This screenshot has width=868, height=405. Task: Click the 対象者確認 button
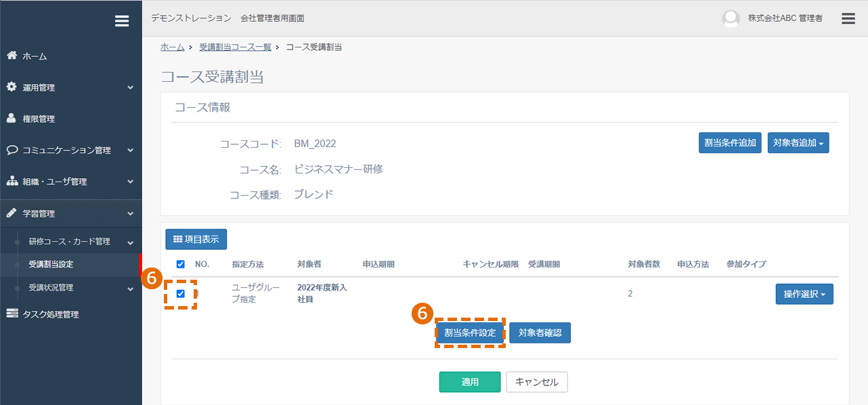540,333
